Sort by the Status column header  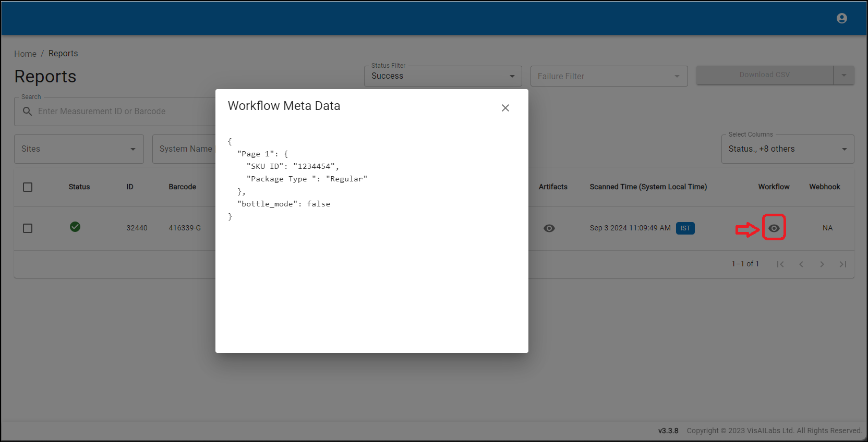coord(79,187)
